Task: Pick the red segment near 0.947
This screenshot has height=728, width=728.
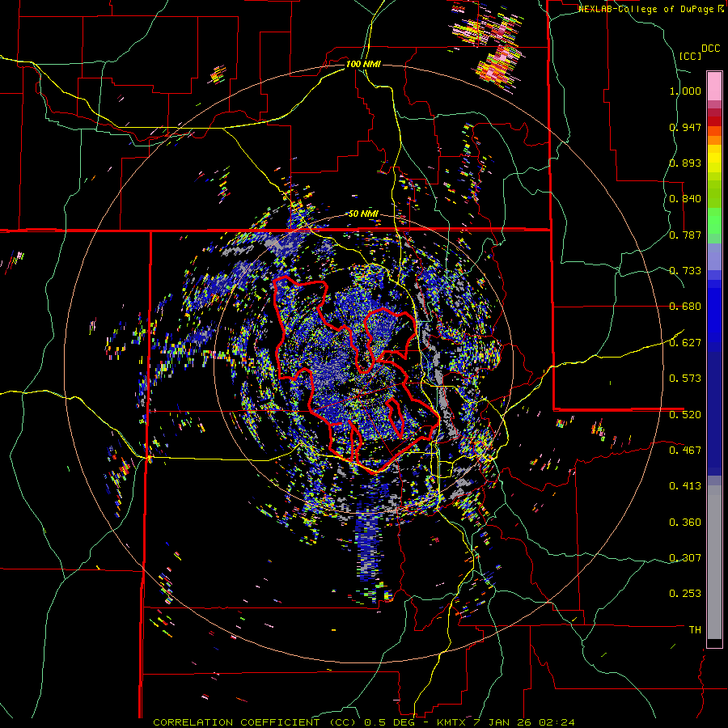Action: pyautogui.click(x=714, y=121)
